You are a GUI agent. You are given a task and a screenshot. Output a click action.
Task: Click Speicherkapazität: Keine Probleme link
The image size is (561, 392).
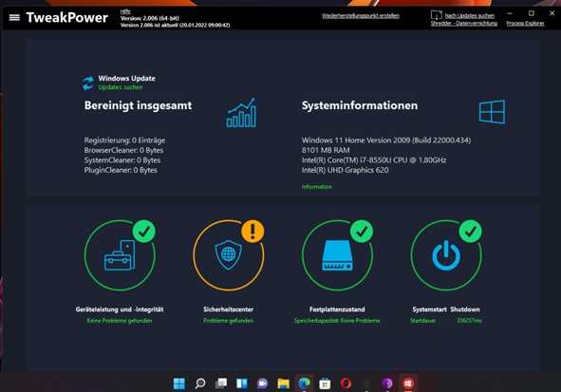(x=337, y=321)
